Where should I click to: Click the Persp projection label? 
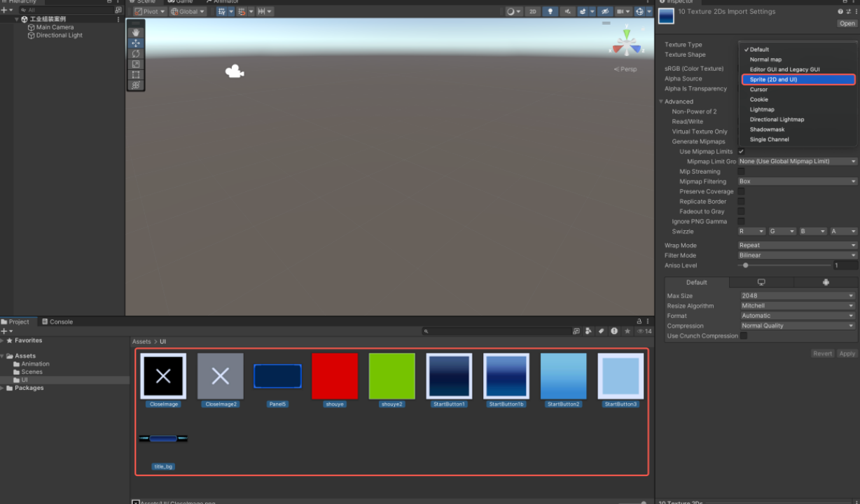(626, 69)
